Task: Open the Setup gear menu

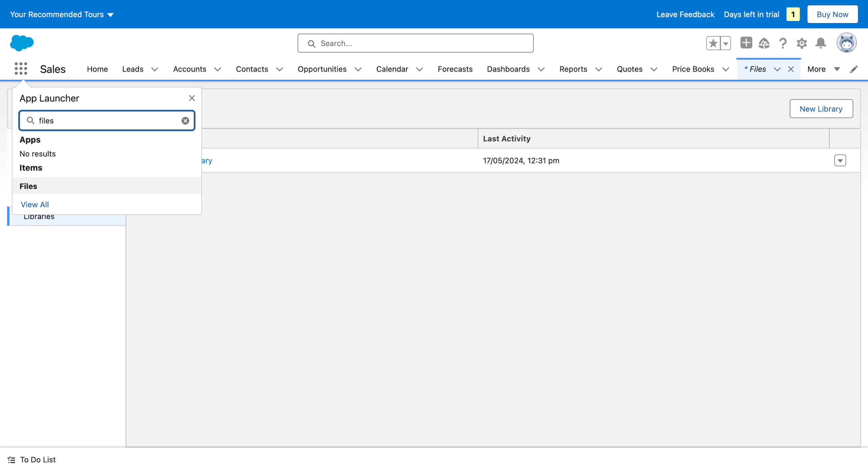Action: tap(802, 43)
